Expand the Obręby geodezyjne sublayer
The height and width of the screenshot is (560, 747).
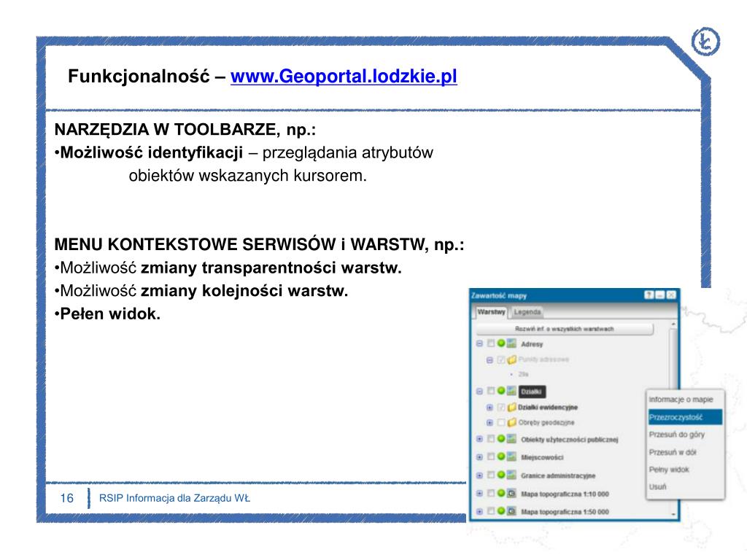click(489, 422)
